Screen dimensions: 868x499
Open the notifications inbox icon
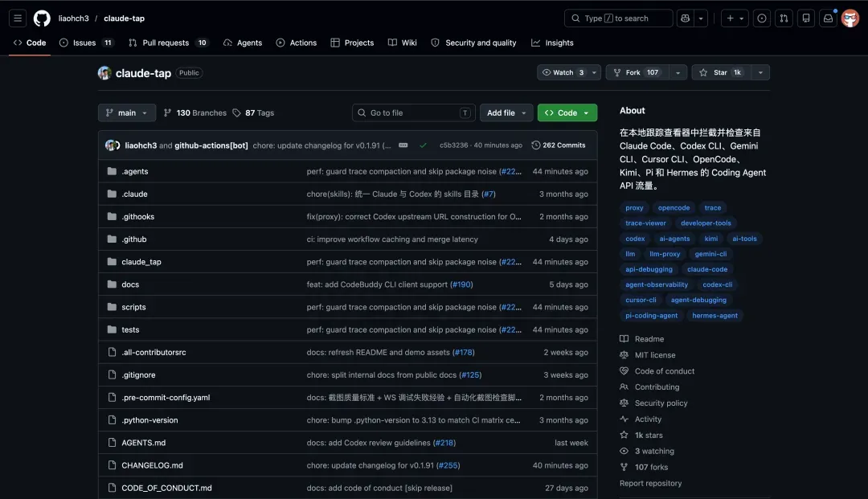coord(828,18)
